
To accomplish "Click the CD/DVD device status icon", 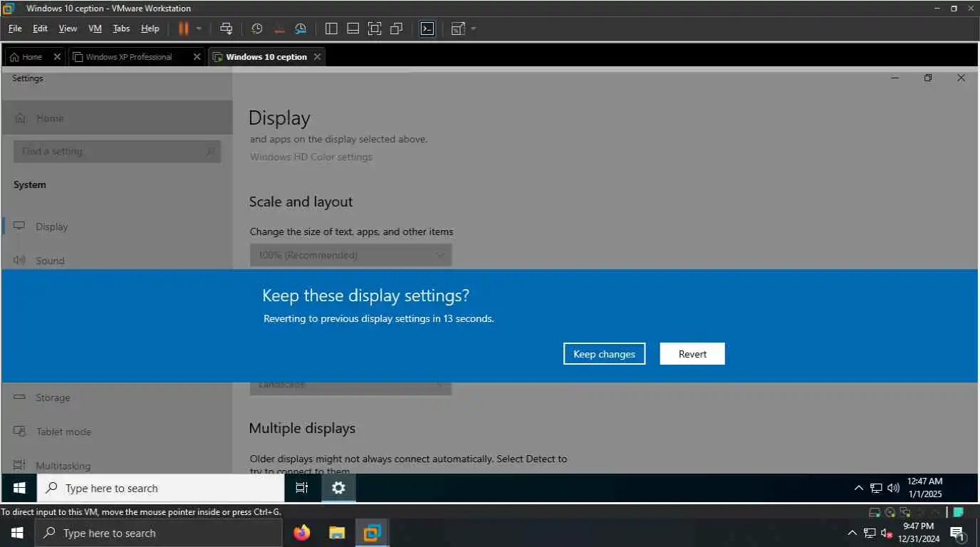I will 890,512.
